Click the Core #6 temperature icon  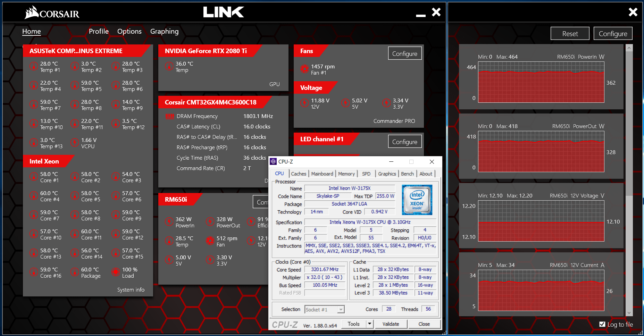pos(116,195)
